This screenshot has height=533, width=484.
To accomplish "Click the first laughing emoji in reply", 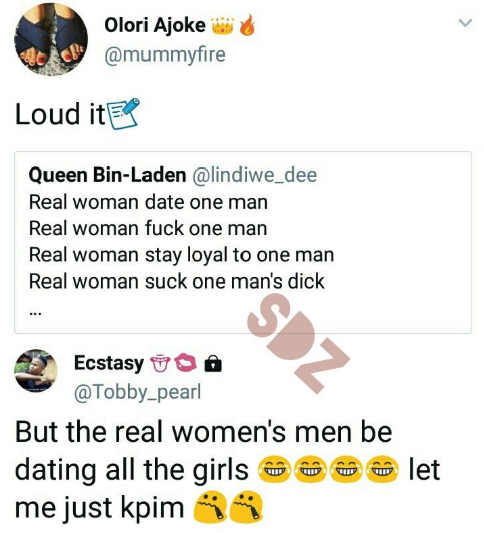I will 274,470.
